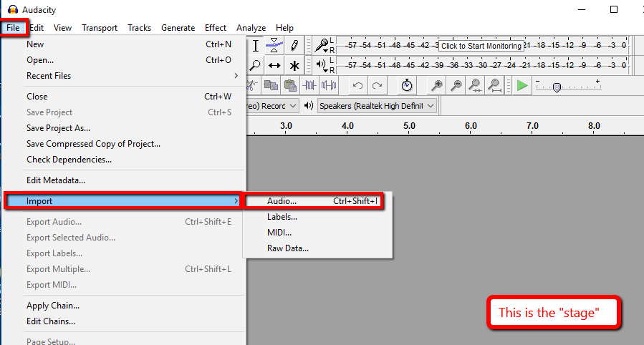Click the Cut scissors icon

252,85
